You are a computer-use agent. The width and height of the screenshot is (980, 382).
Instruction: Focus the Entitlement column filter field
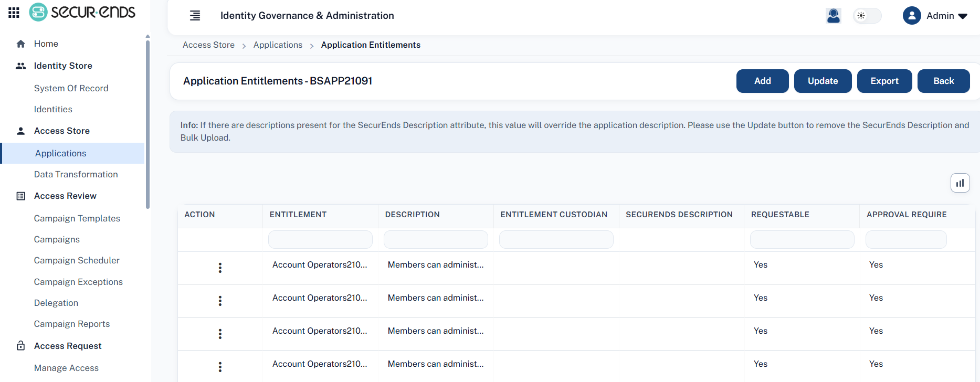[320, 240]
